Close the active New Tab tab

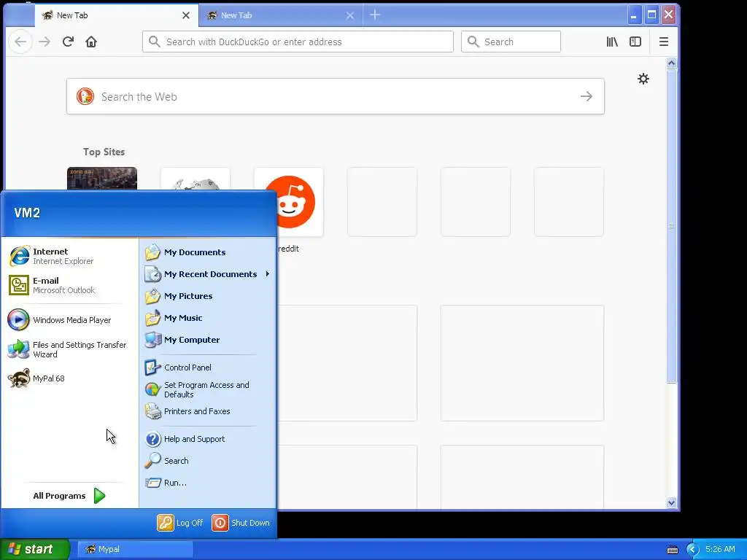[186, 15]
